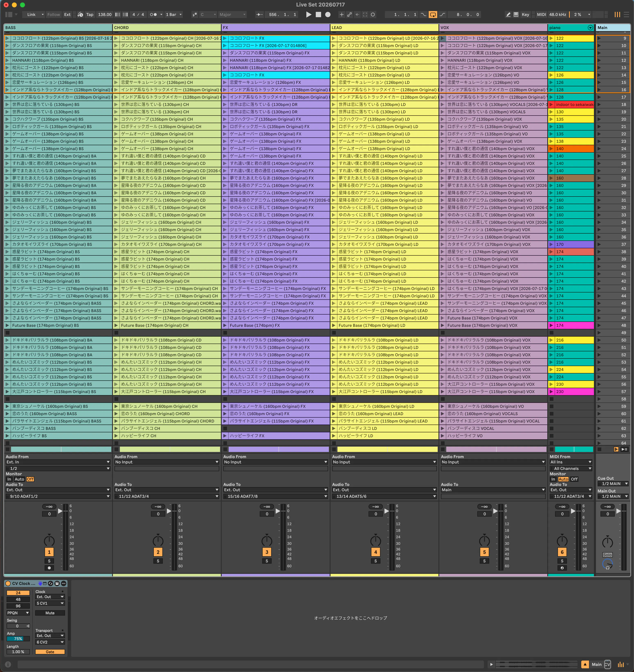Open the 15/16 ADAT7/8 output dropdown

pyautogui.click(x=275, y=496)
